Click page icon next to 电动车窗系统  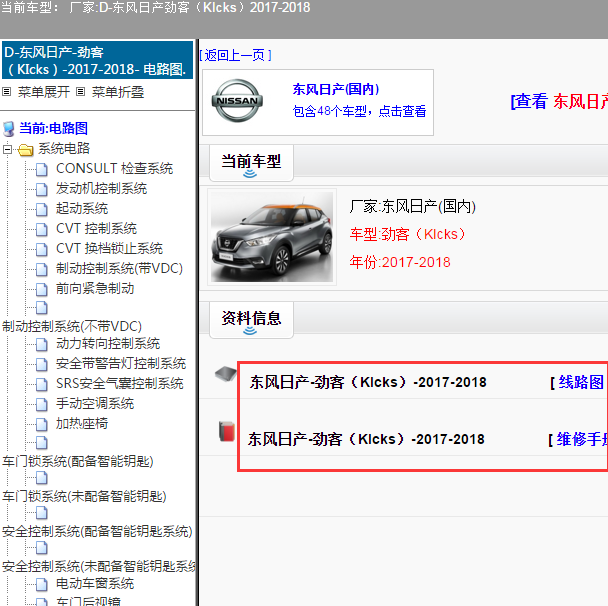(x=41, y=584)
